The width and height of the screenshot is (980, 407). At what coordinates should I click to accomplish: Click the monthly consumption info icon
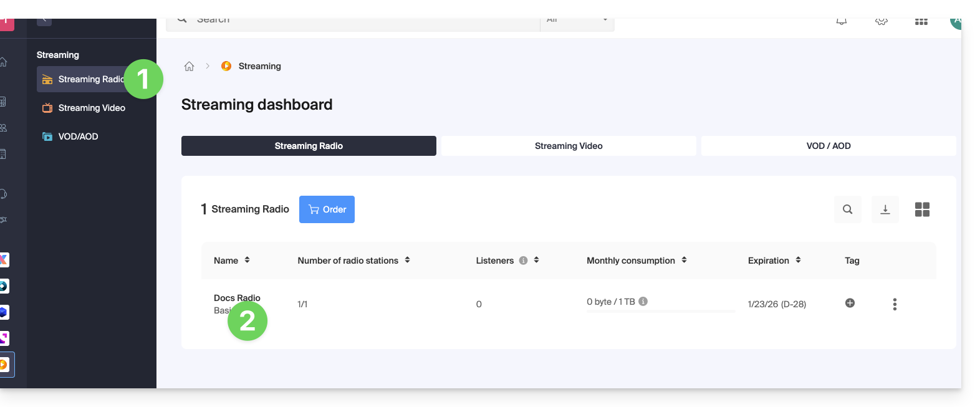click(643, 302)
